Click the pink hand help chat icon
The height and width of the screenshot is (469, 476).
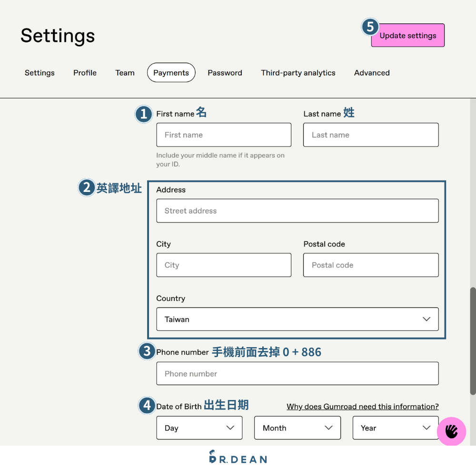(451, 431)
